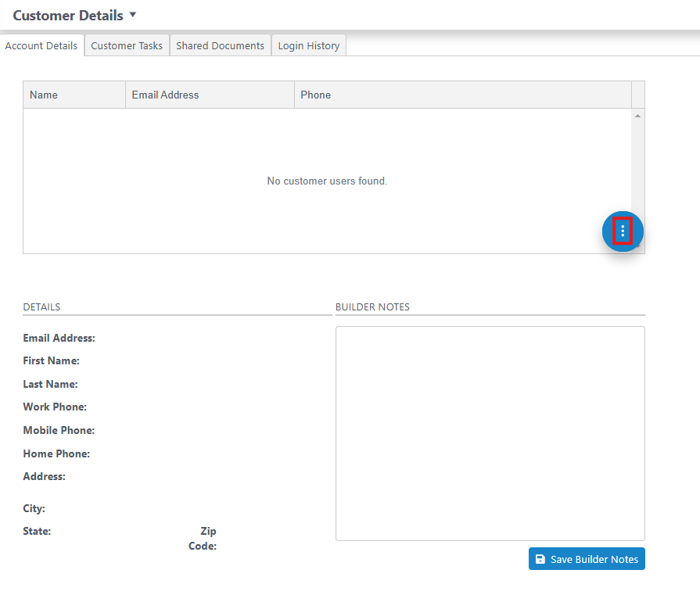The width and height of the screenshot is (700, 595).
Task: Open the Shared Documents tab
Action: coord(220,45)
